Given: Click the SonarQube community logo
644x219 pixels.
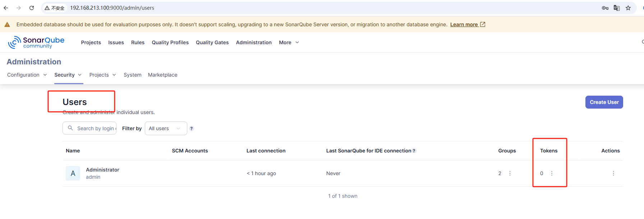Looking at the screenshot, I should [36, 42].
